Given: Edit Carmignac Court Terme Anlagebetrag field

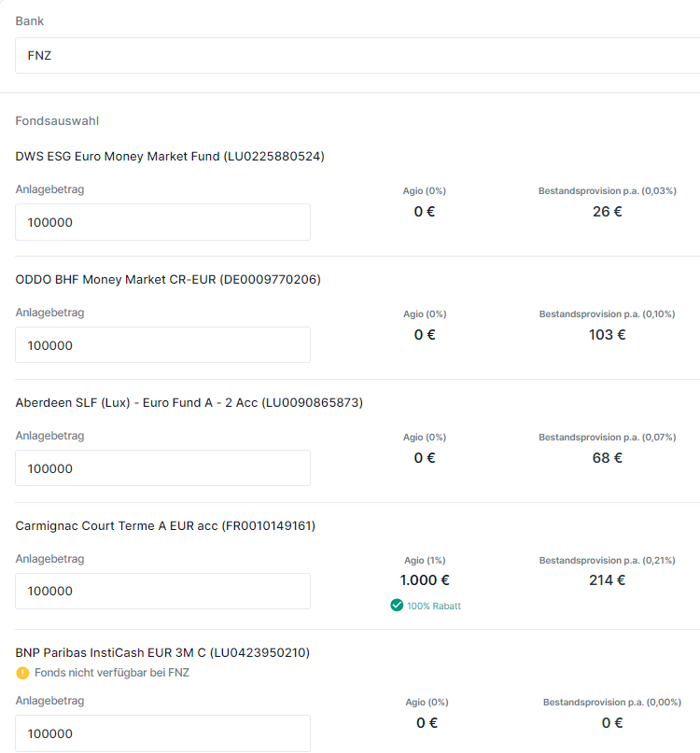Looking at the screenshot, I should (x=162, y=591).
